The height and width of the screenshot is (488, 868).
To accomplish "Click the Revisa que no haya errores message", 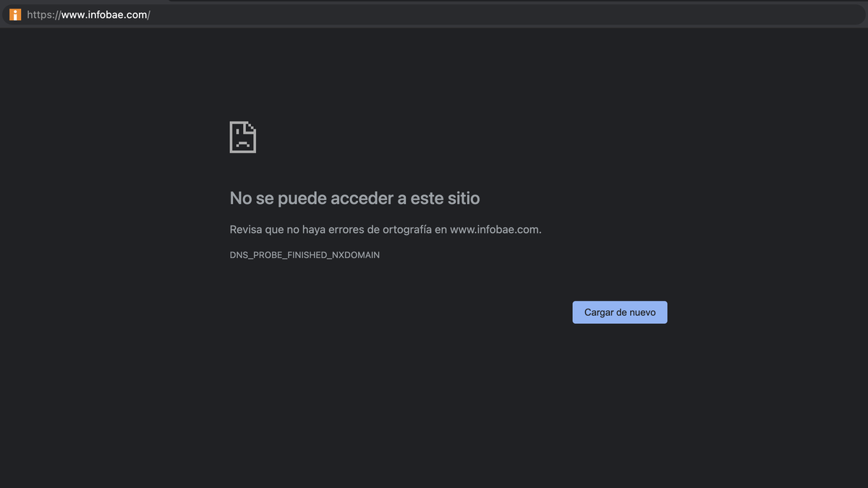I will tap(386, 229).
